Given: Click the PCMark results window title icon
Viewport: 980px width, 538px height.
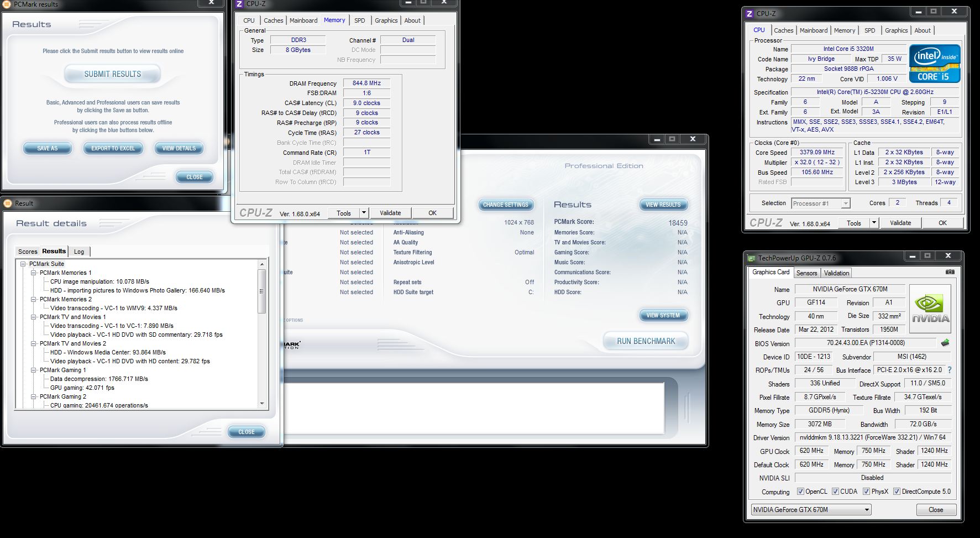Looking at the screenshot, I should point(7,4).
